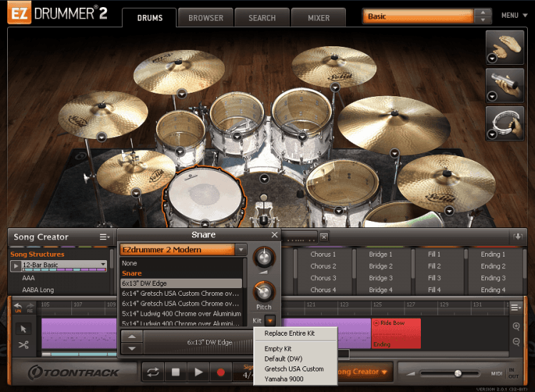Open the Kit dropdown arrow
The width and height of the screenshot is (535, 392).
point(270,321)
